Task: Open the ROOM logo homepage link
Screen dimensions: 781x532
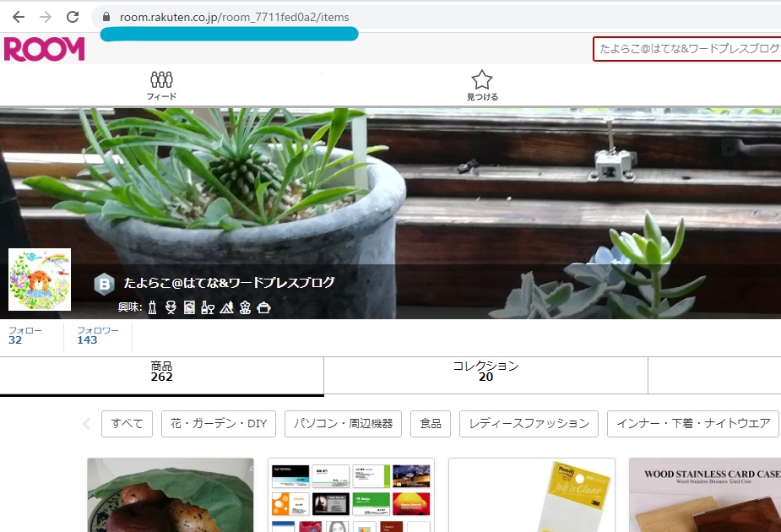Action: pos(45,49)
